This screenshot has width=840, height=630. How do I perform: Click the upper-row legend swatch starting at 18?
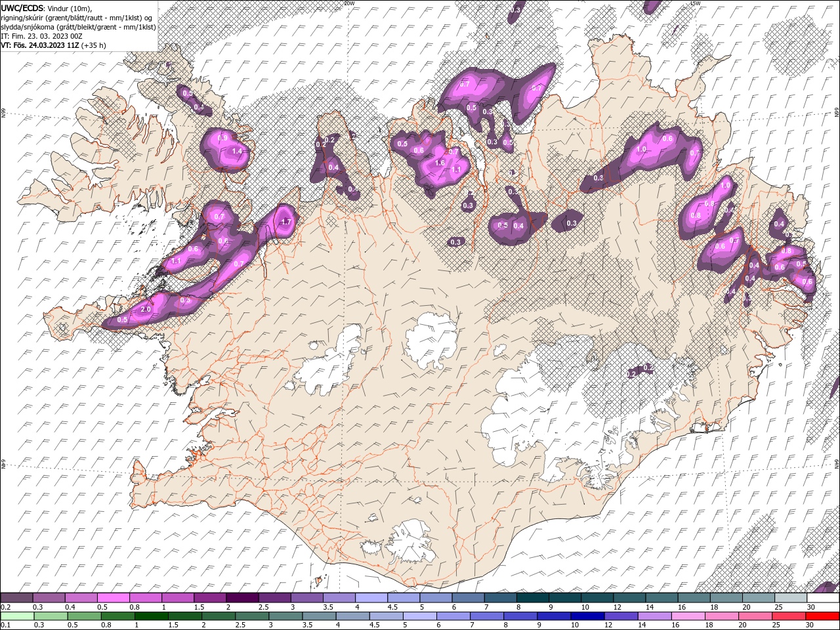click(x=726, y=598)
